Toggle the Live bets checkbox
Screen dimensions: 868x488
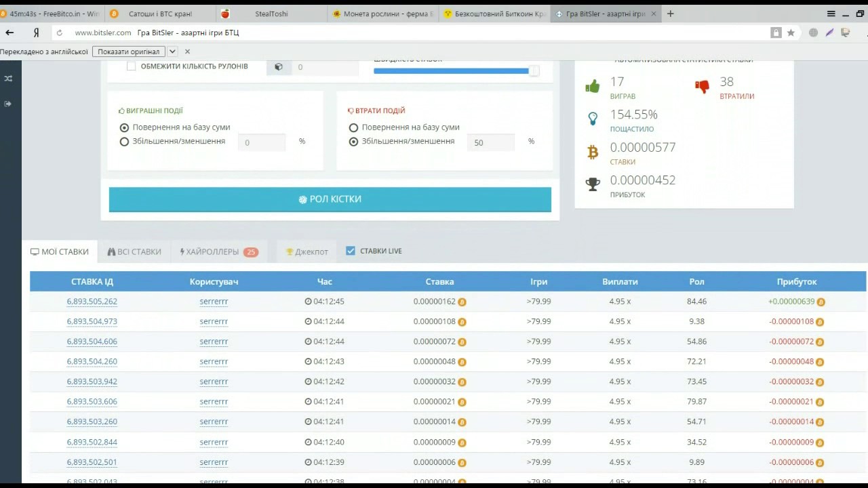coord(351,251)
